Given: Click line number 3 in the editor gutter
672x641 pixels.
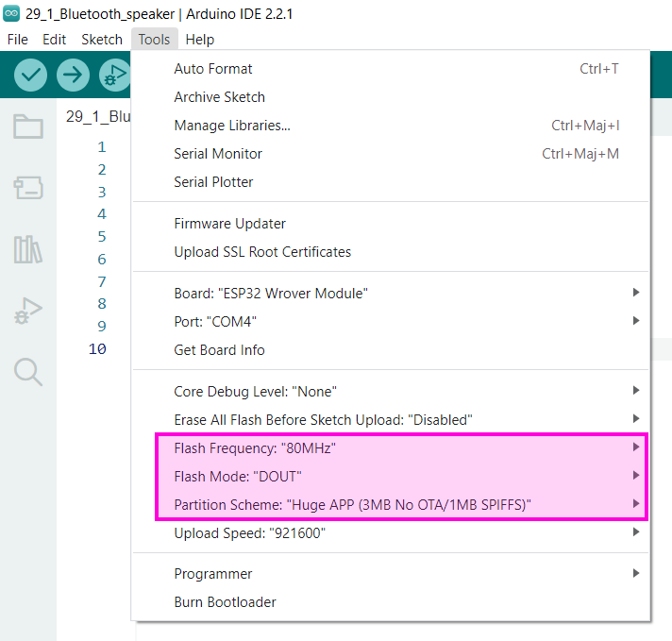Looking at the screenshot, I should (x=102, y=192).
